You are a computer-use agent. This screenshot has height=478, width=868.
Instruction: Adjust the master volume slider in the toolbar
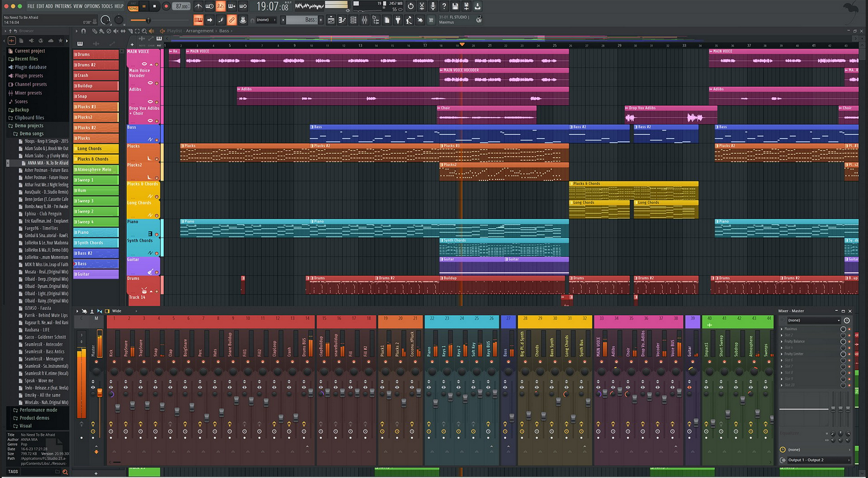tap(148, 20)
